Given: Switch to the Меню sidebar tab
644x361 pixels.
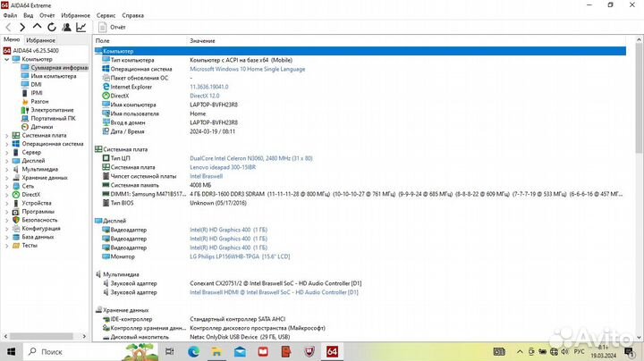Looking at the screenshot, I should click(x=12, y=39).
